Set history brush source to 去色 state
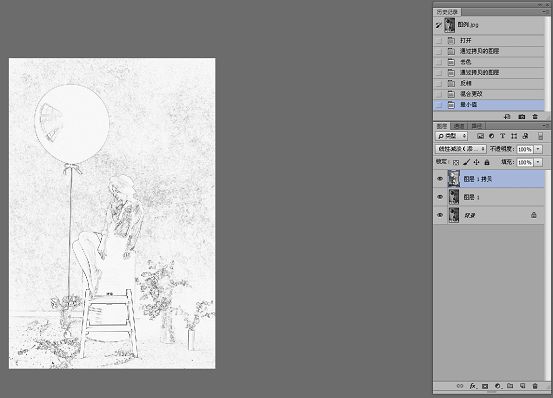 (438, 62)
